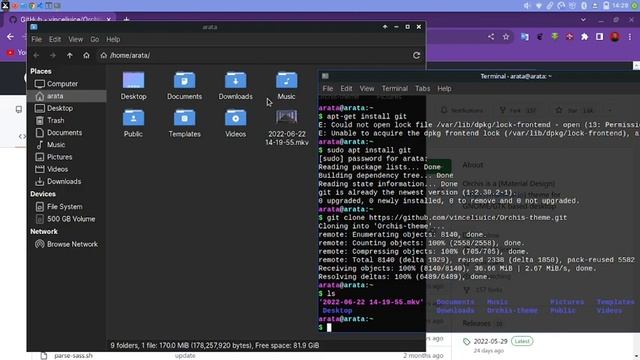Open the Music folder icon
Image resolution: width=640 pixels, height=360 pixels.
click(287, 86)
